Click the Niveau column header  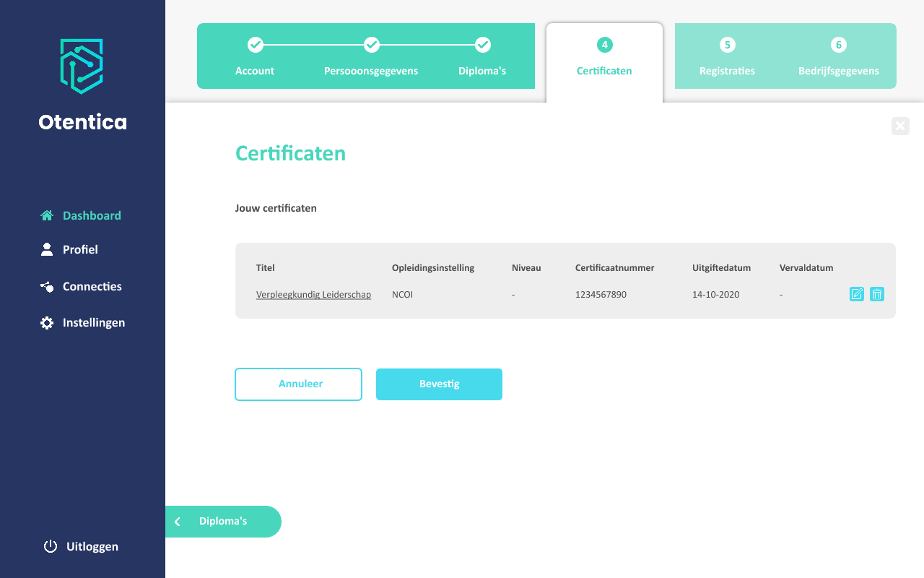click(526, 268)
